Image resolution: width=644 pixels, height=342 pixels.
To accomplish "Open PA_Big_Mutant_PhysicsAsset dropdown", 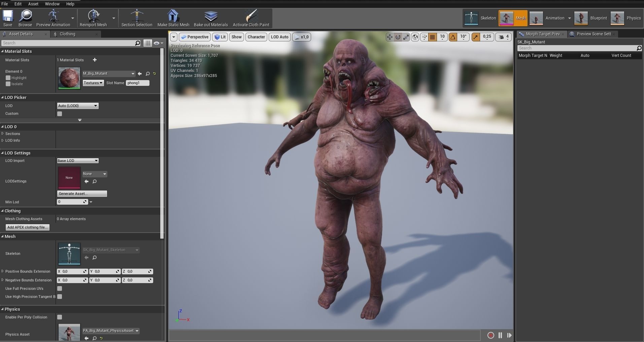I will click(x=111, y=331).
